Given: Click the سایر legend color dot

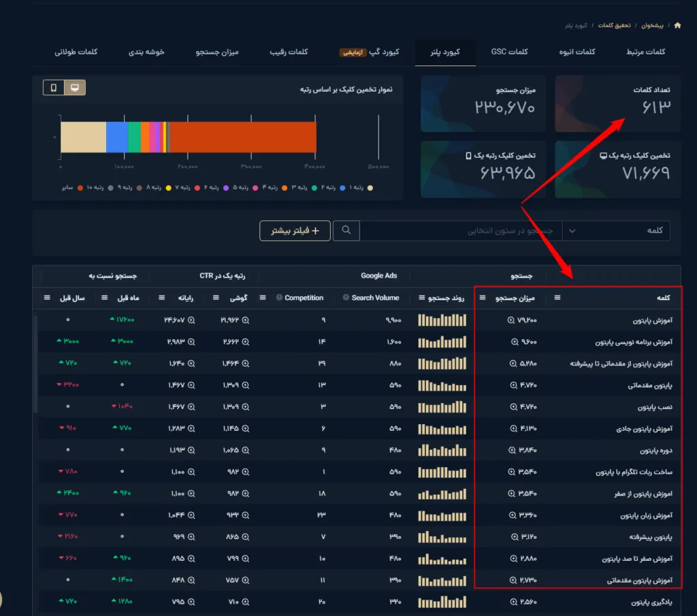Looking at the screenshot, I should click(x=80, y=188).
